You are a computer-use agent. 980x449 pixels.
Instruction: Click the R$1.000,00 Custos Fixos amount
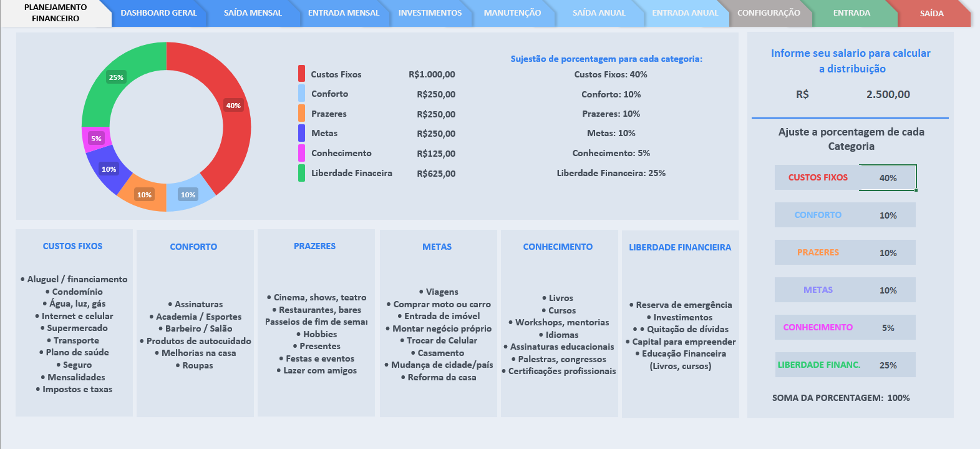[432, 74]
